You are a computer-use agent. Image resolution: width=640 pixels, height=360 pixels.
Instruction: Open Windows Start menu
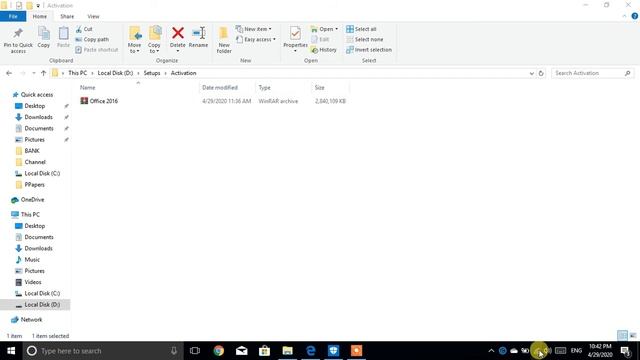tap(11, 351)
